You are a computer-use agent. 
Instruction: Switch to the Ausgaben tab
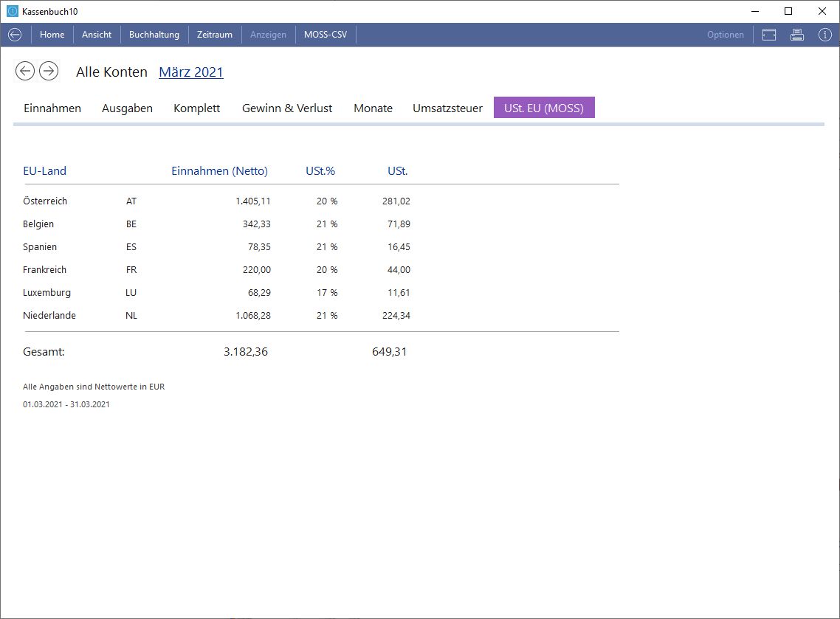[x=127, y=108]
